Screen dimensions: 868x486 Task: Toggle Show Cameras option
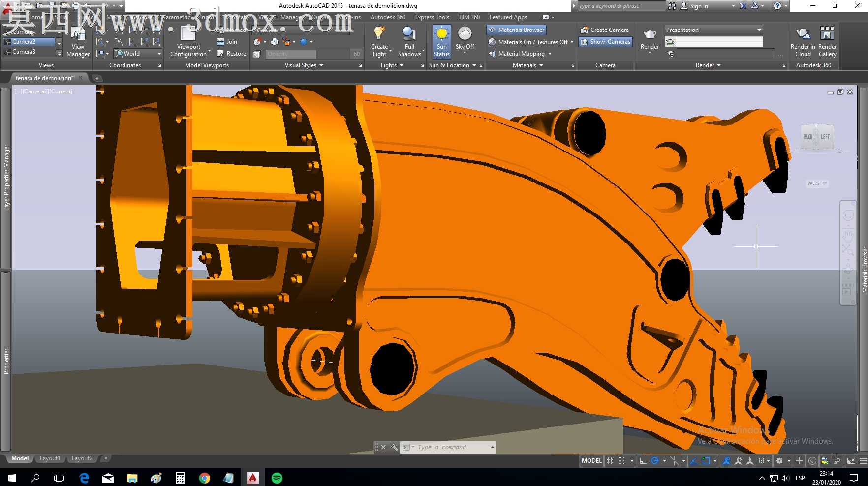(605, 42)
